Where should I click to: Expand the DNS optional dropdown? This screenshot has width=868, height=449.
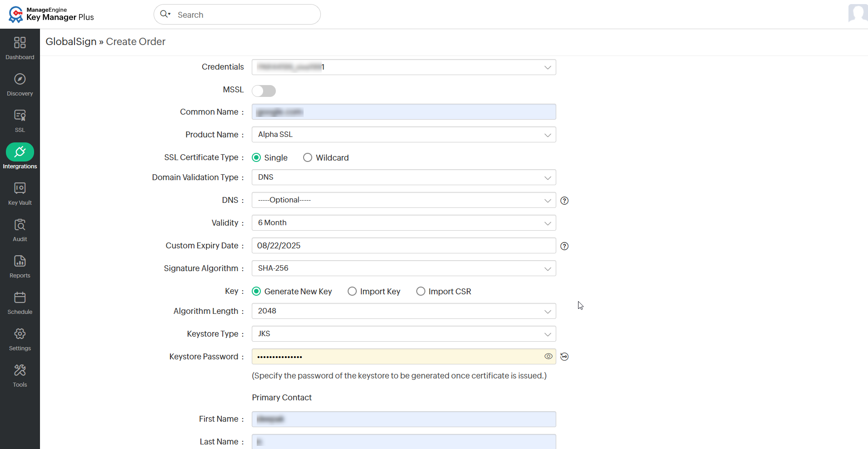(x=404, y=200)
